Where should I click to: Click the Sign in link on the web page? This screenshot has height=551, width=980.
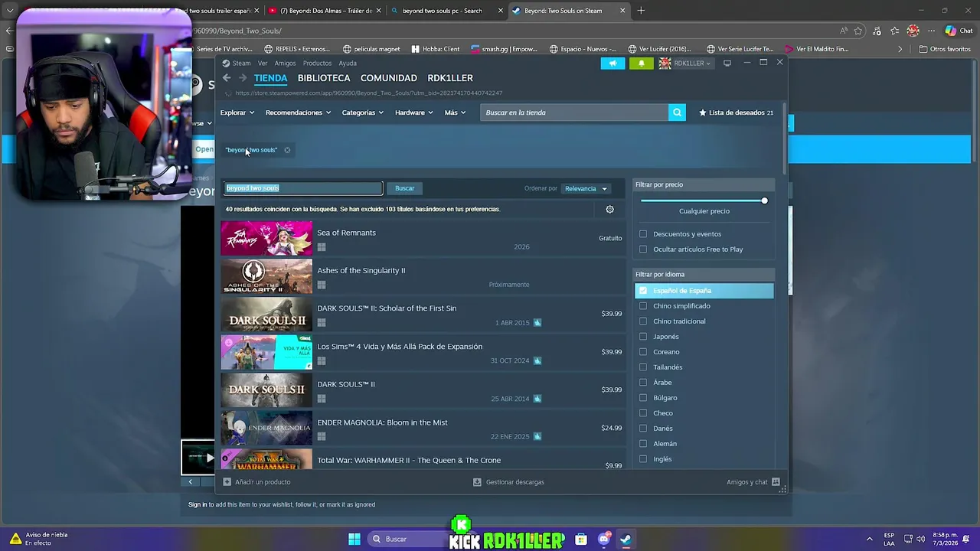198,504
